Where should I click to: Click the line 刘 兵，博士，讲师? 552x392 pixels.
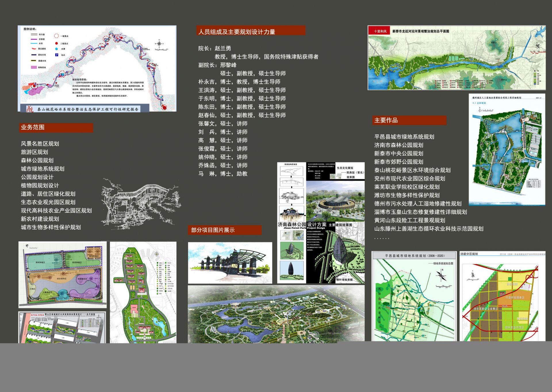[x=223, y=132]
